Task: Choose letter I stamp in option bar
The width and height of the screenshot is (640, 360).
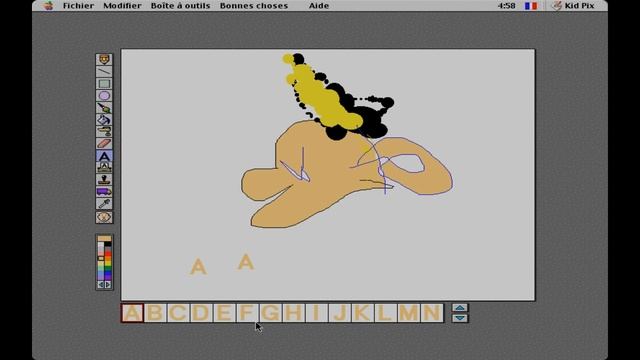Action: [316, 313]
